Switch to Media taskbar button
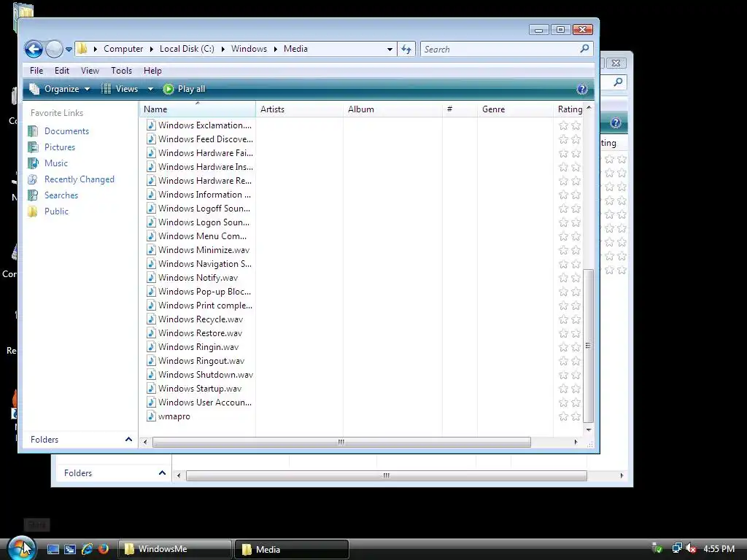747x560 pixels. click(x=292, y=549)
